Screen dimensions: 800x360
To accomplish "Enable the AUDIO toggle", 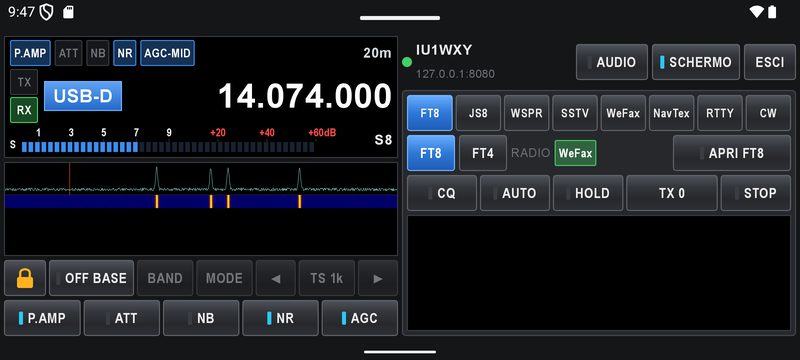I will tap(612, 62).
